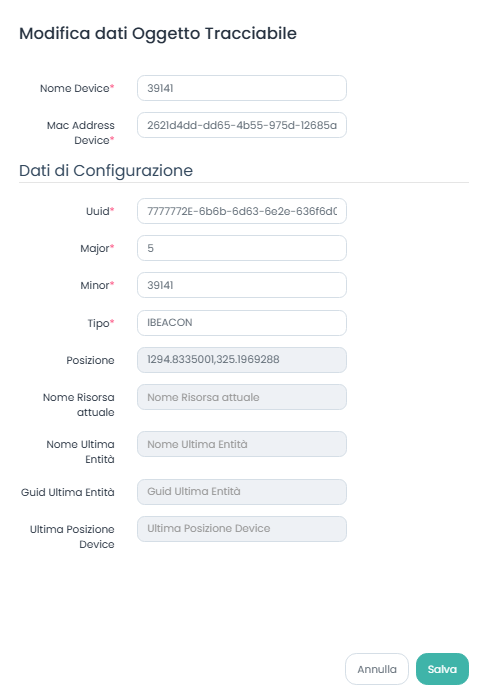Viewport: 482px width, 698px height.
Task: Click the Guid Ultima Entità input box
Action: (x=242, y=492)
